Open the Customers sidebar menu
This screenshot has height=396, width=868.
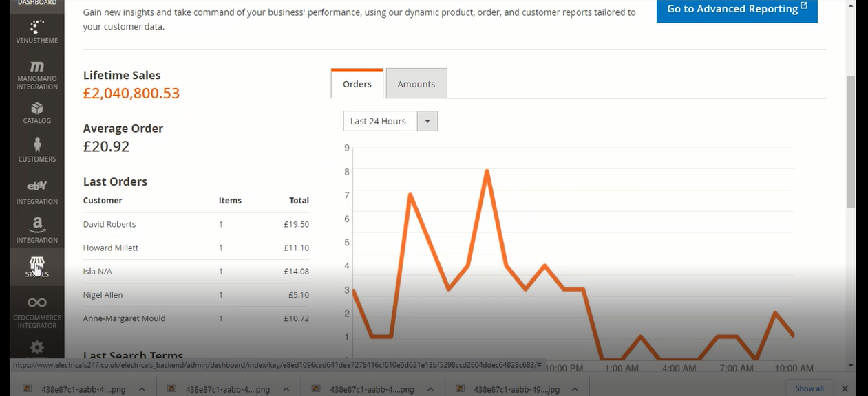[37, 150]
